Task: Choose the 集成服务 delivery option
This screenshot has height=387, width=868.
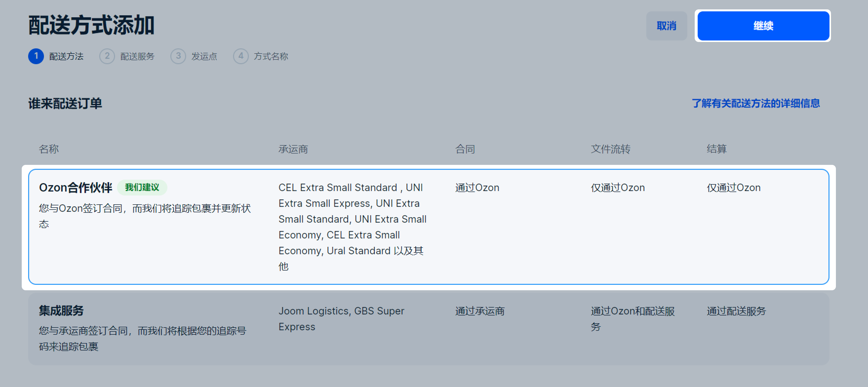Action: (x=429, y=329)
